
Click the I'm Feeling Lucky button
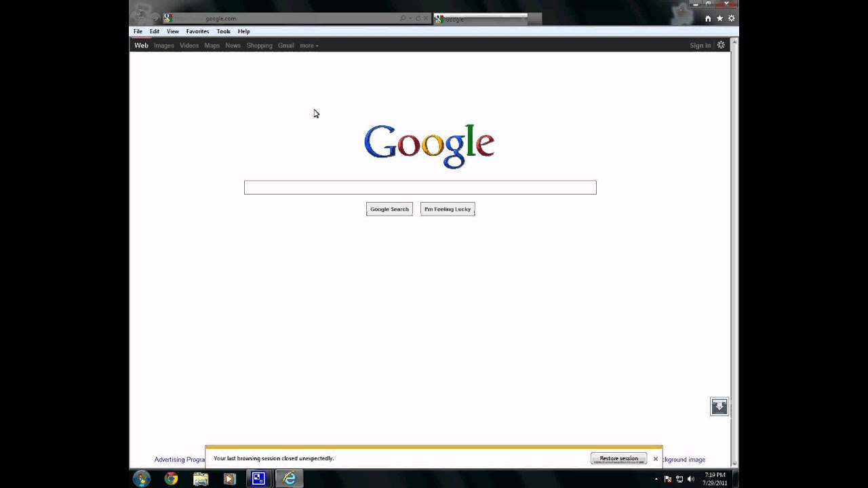click(448, 209)
